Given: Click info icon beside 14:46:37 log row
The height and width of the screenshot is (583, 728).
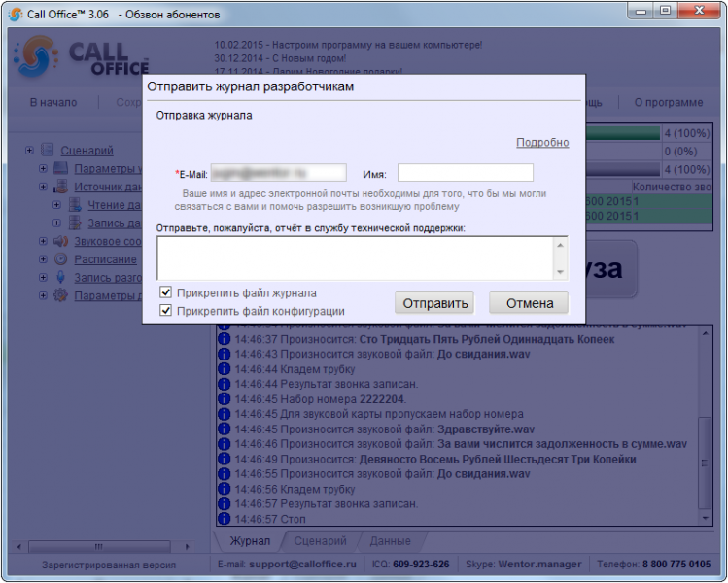Looking at the screenshot, I should pyautogui.click(x=225, y=339).
